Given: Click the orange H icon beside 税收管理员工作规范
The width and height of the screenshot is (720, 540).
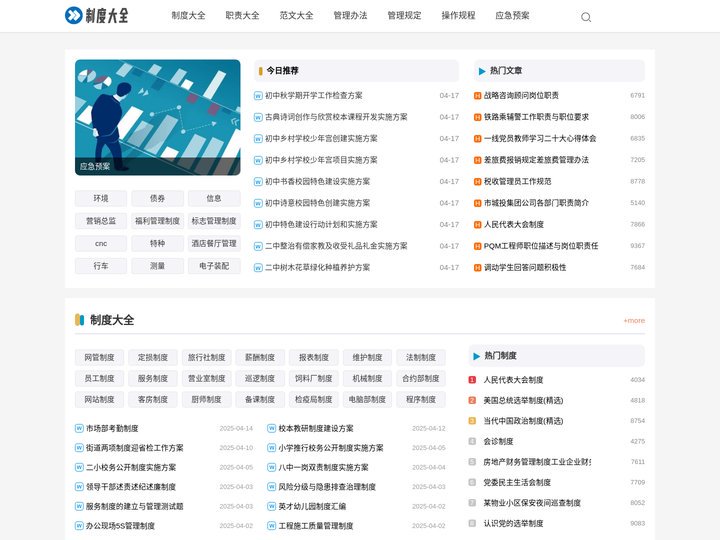Looking at the screenshot, I should 478,181.
